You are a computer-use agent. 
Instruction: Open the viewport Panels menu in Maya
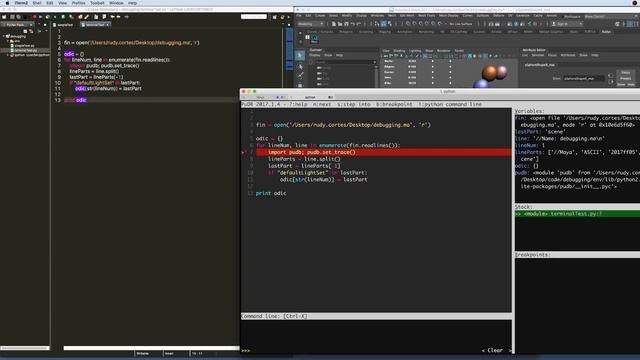[459, 51]
